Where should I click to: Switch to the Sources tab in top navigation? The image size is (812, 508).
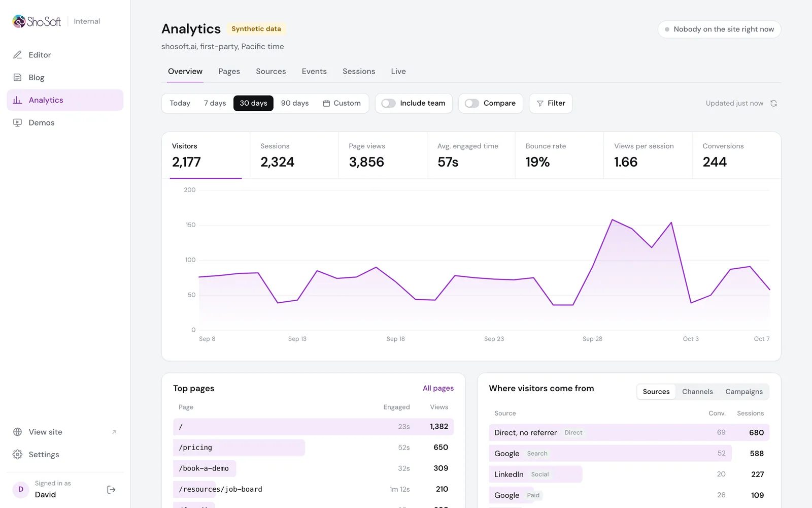[x=271, y=72]
